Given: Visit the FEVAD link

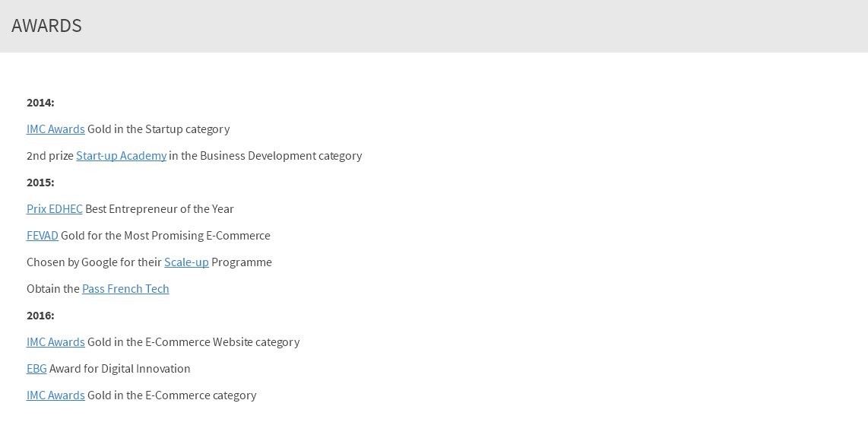Looking at the screenshot, I should 42,236.
